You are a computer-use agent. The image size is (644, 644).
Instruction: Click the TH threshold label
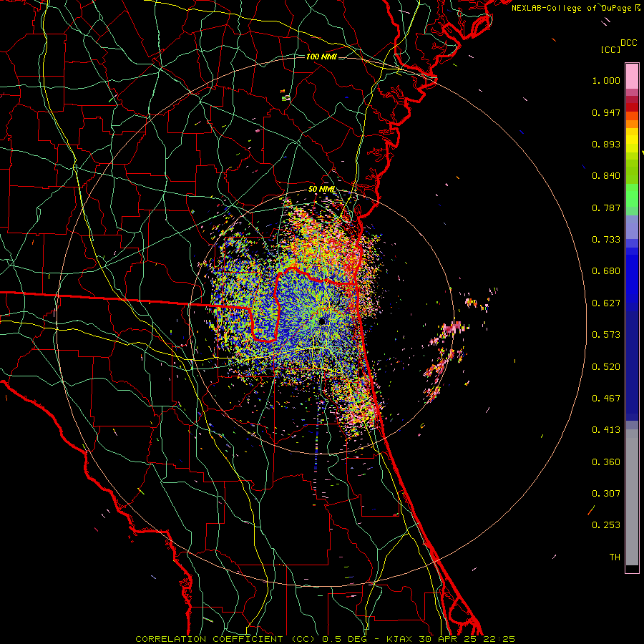point(615,557)
